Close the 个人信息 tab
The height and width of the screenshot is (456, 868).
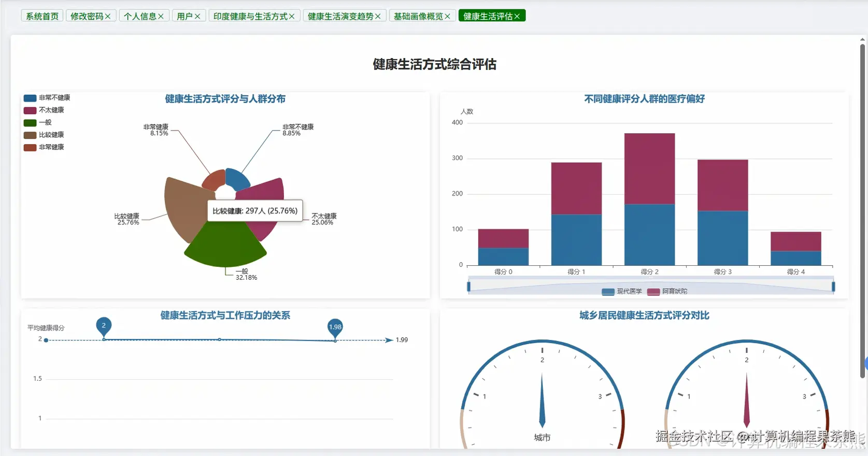161,17
